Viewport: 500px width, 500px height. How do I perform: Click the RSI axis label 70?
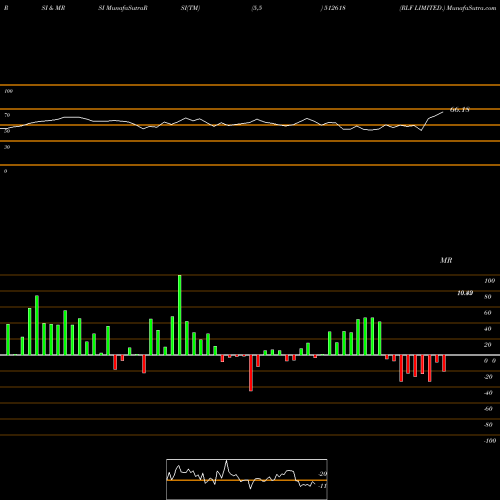[7, 115]
